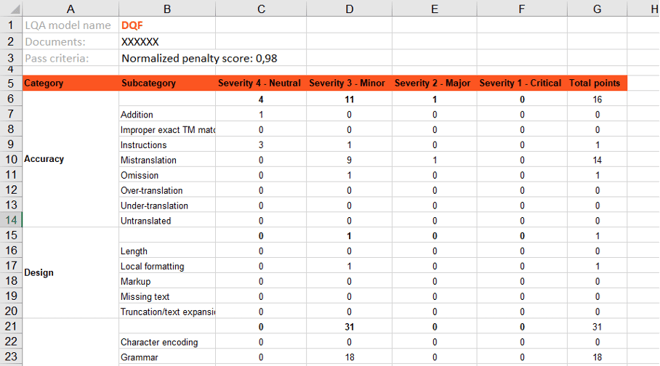Click 'Severity 2 - Major' header cell

click(434, 83)
